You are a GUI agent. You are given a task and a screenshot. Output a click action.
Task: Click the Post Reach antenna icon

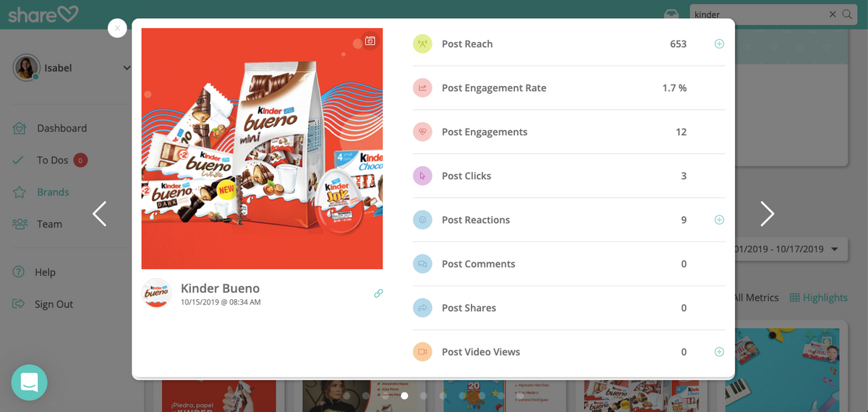(422, 44)
